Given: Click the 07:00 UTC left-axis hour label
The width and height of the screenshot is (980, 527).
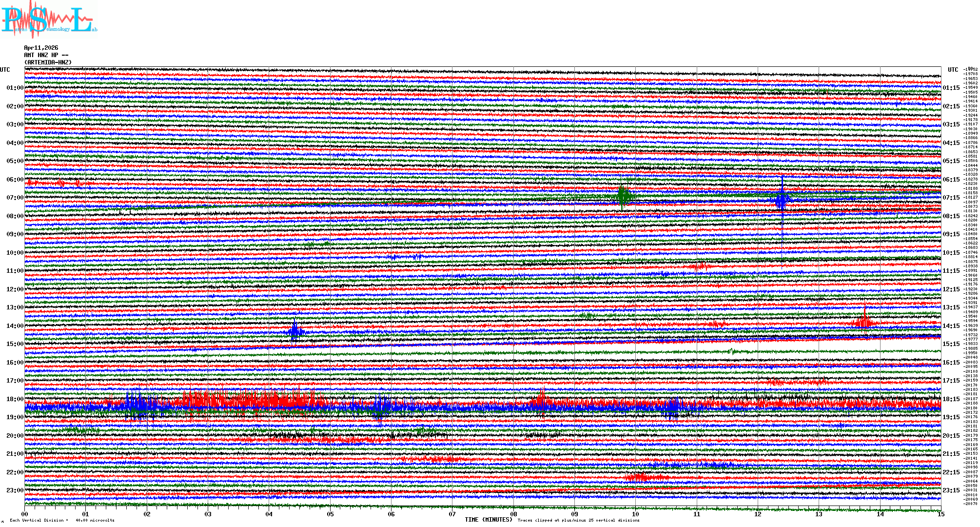Looking at the screenshot, I should 15,198.
